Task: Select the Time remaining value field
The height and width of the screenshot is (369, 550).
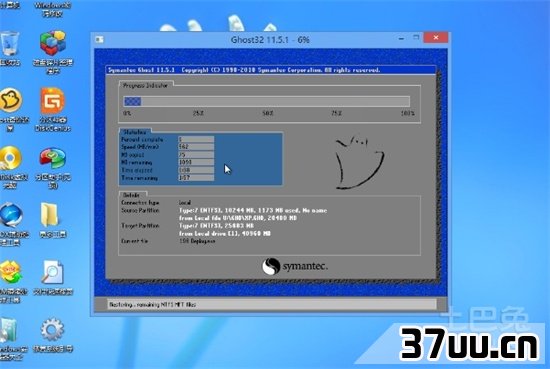Action: (196, 178)
